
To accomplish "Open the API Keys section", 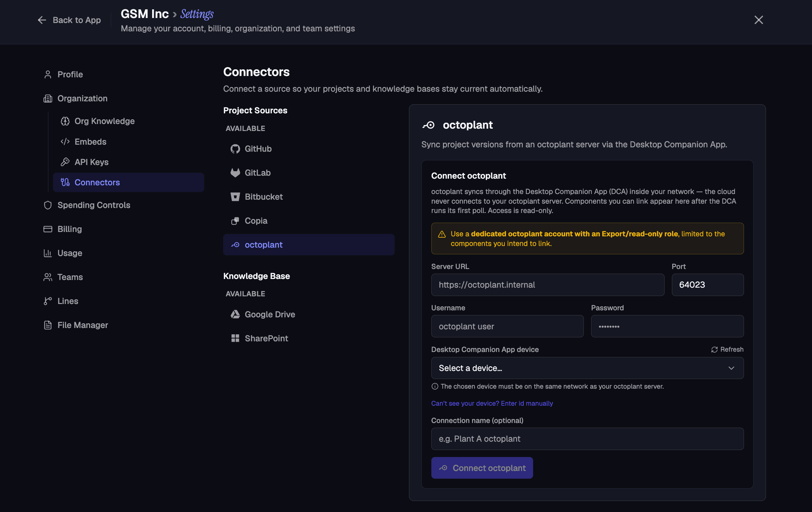I will coord(91,162).
